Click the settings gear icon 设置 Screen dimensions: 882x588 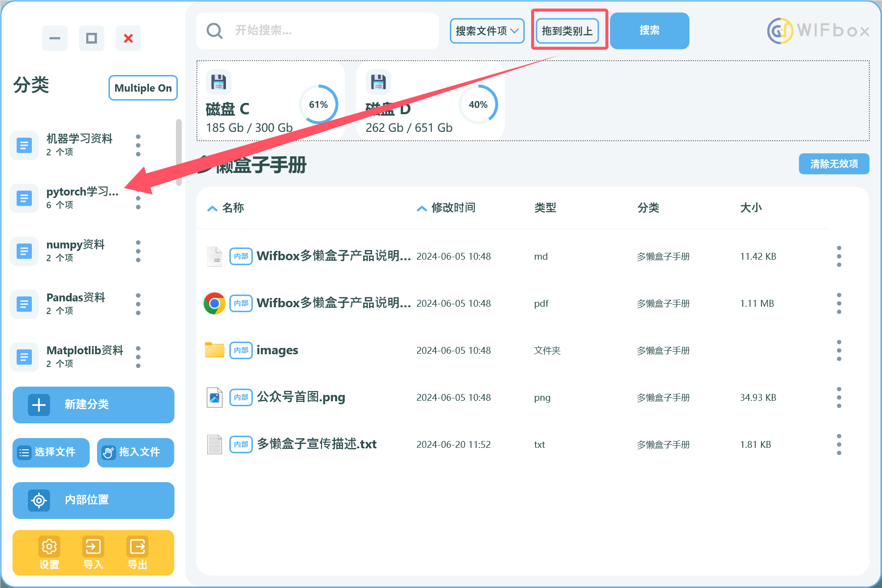[x=49, y=547]
